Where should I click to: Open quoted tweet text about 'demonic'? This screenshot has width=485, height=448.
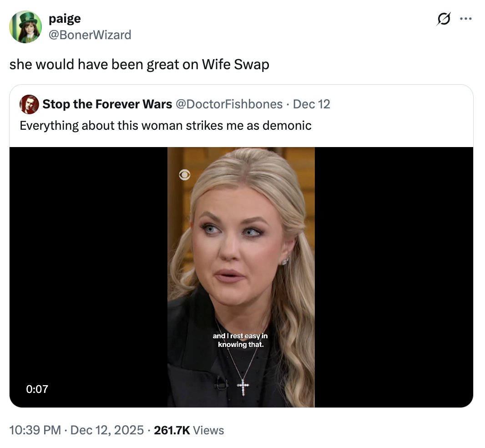[x=166, y=125]
